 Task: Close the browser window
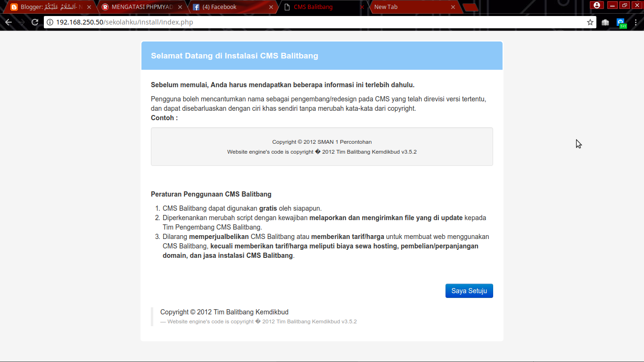pos(637,5)
